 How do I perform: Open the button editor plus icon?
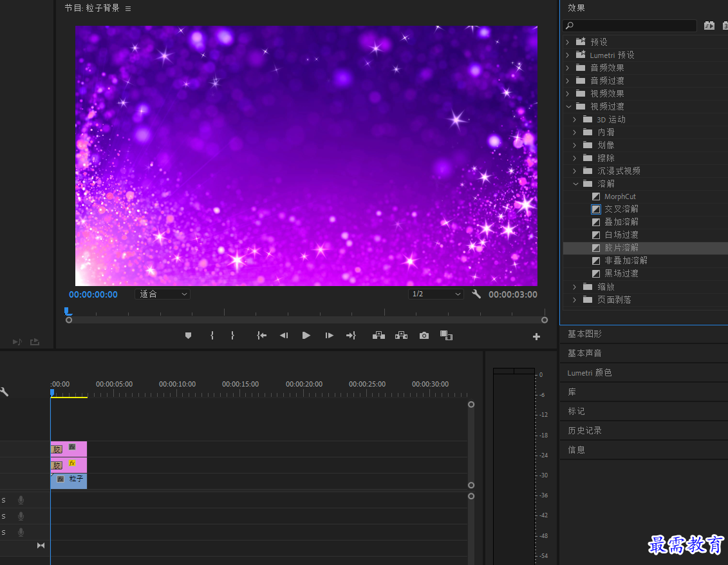coord(536,336)
